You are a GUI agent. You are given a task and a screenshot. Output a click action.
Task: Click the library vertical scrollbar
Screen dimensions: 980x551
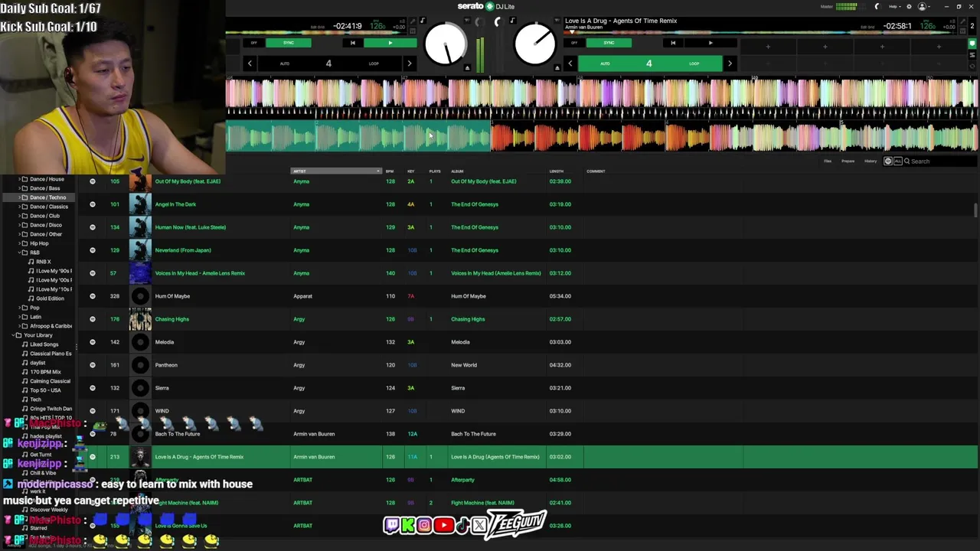[975, 210]
